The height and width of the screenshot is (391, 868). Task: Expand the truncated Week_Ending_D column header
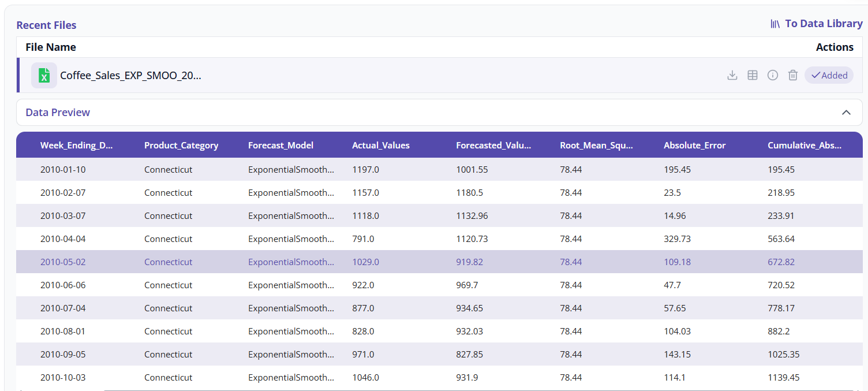pyautogui.click(x=76, y=145)
